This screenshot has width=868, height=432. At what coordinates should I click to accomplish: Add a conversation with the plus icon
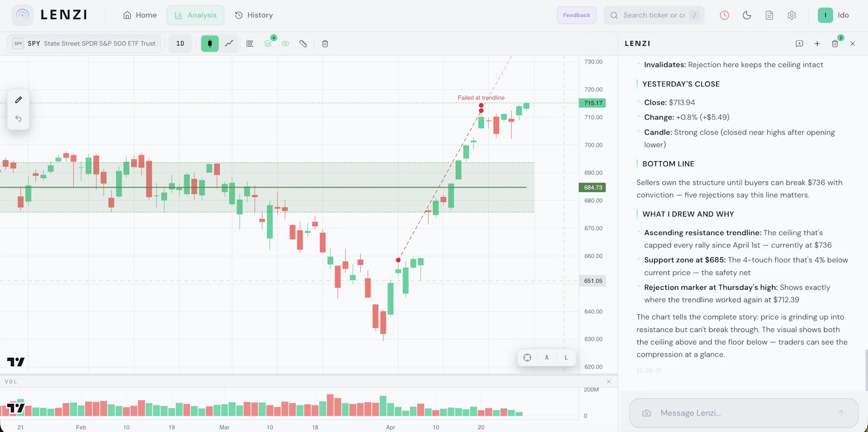click(817, 43)
